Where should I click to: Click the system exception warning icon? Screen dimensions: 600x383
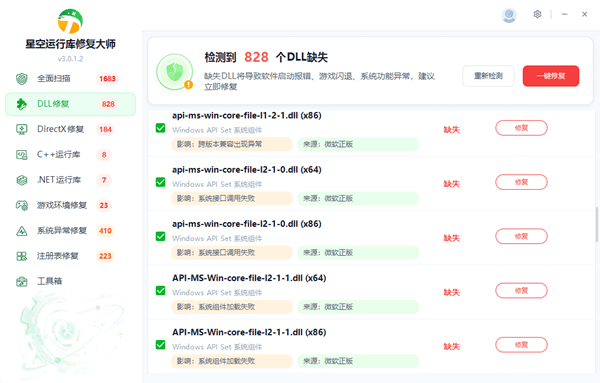click(x=22, y=231)
